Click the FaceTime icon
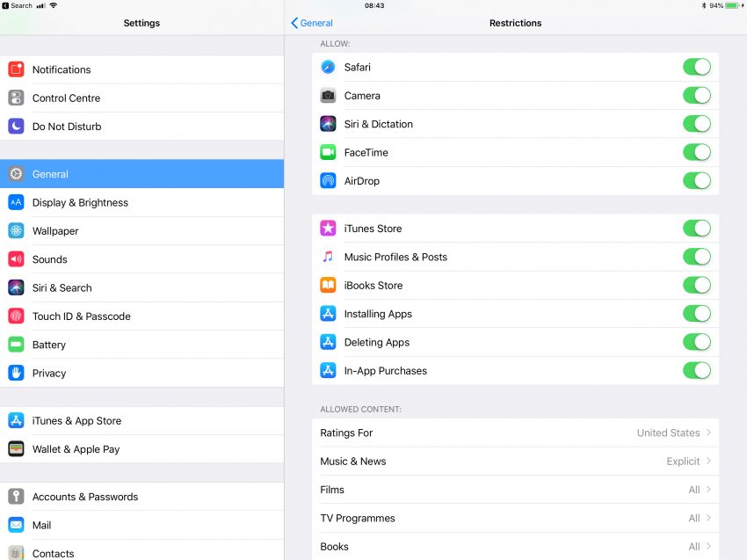The image size is (747, 560). [327, 152]
